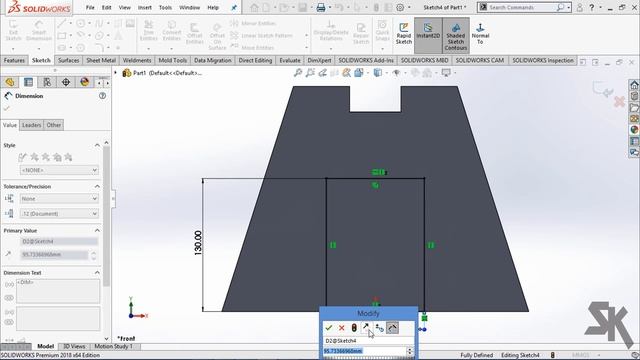Open the PropertyManager tab

point(28,82)
